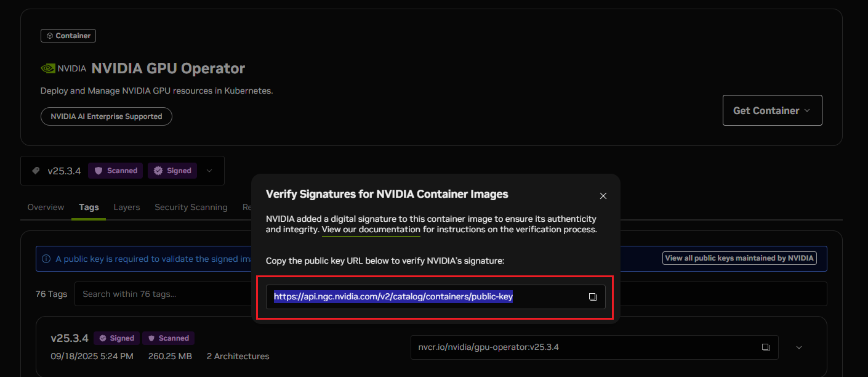Open the Layers tab

pyautogui.click(x=127, y=207)
